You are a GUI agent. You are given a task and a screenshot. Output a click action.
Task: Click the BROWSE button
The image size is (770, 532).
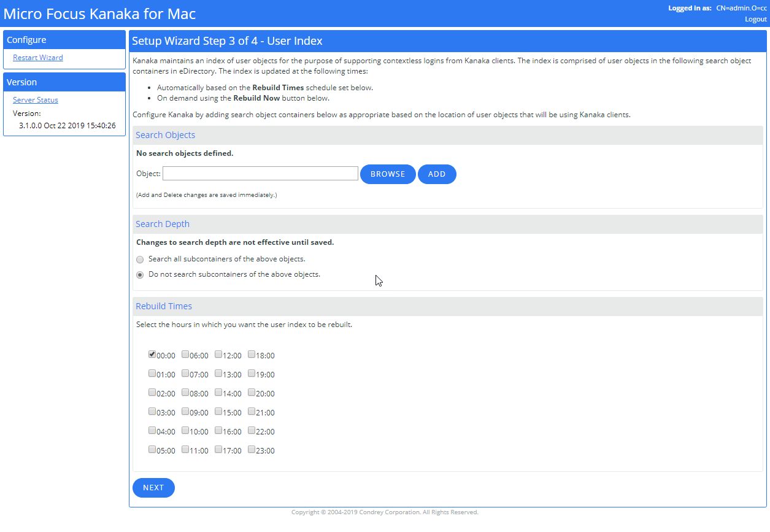tap(388, 174)
